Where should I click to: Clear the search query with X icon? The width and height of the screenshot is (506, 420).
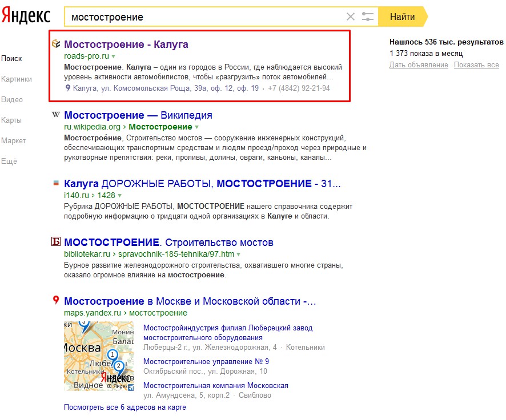coord(351,17)
